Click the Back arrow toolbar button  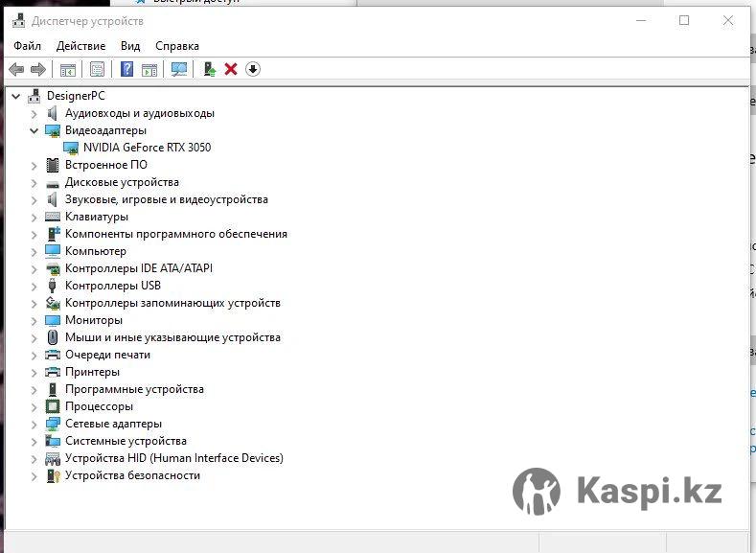pyautogui.click(x=16, y=69)
